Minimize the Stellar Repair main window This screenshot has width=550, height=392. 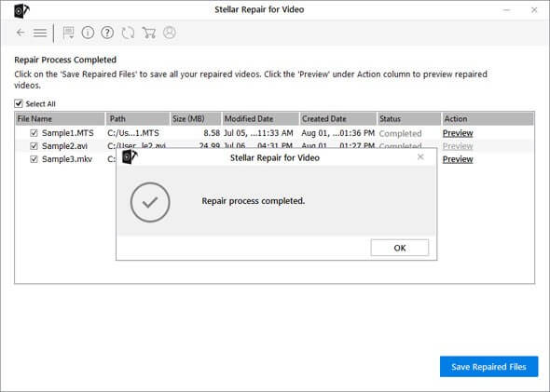click(506, 10)
